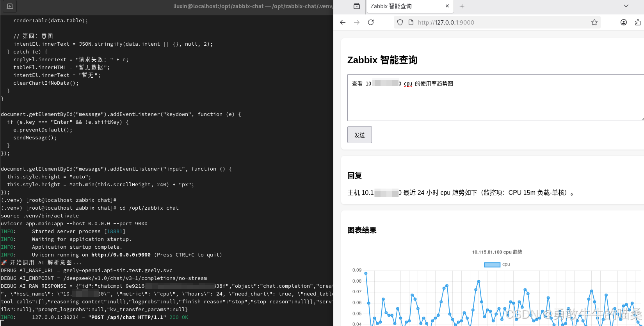The height and width of the screenshot is (326, 644).
Task: Click the 'Waiting for application startup.' log line
Action: (x=82, y=239)
